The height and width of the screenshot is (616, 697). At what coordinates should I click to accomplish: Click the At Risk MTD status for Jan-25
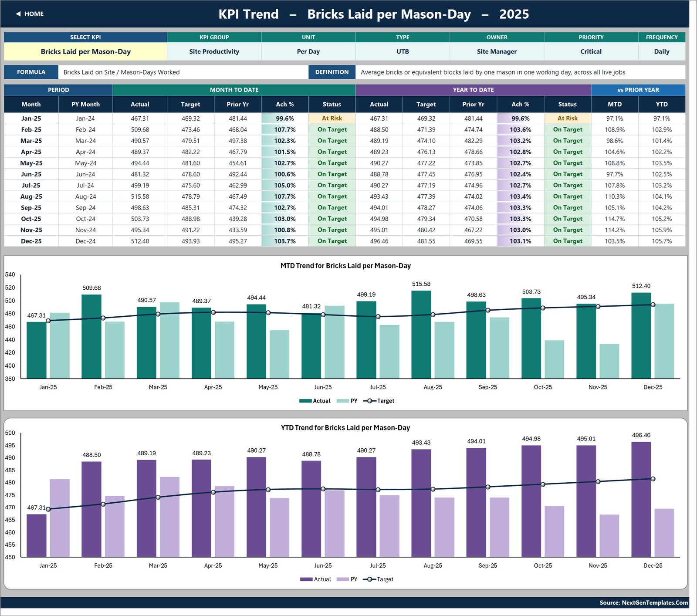click(332, 118)
